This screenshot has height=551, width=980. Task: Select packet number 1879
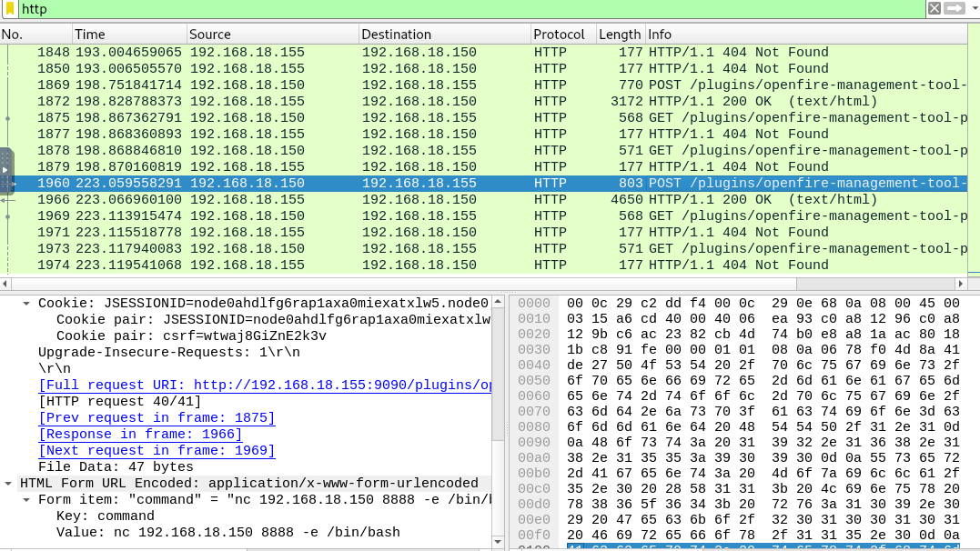tap(484, 166)
